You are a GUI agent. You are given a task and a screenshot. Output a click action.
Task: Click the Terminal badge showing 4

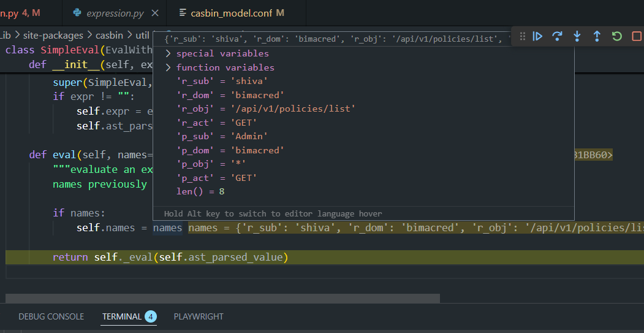tap(151, 316)
